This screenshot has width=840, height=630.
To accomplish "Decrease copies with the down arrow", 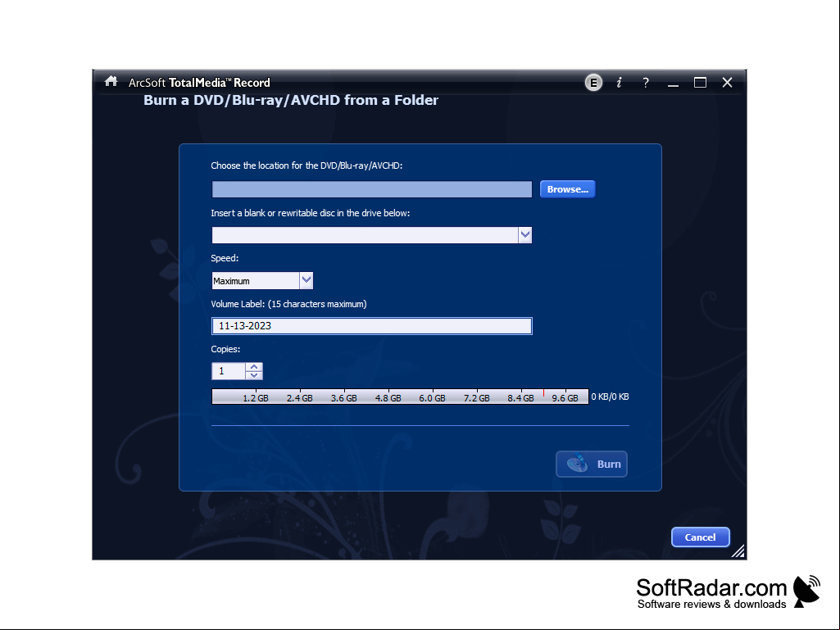I will (x=254, y=375).
